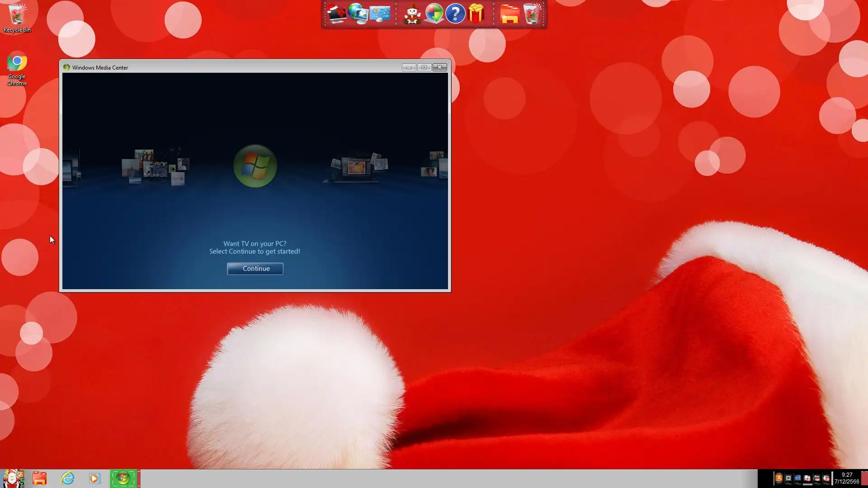Open the blue question mark help icon
The image size is (868, 488).
(455, 14)
